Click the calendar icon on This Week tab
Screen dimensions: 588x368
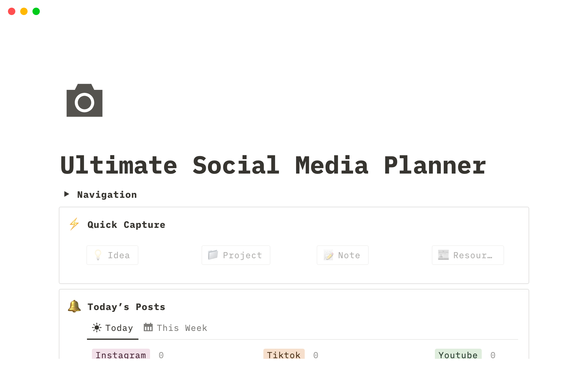point(148,328)
